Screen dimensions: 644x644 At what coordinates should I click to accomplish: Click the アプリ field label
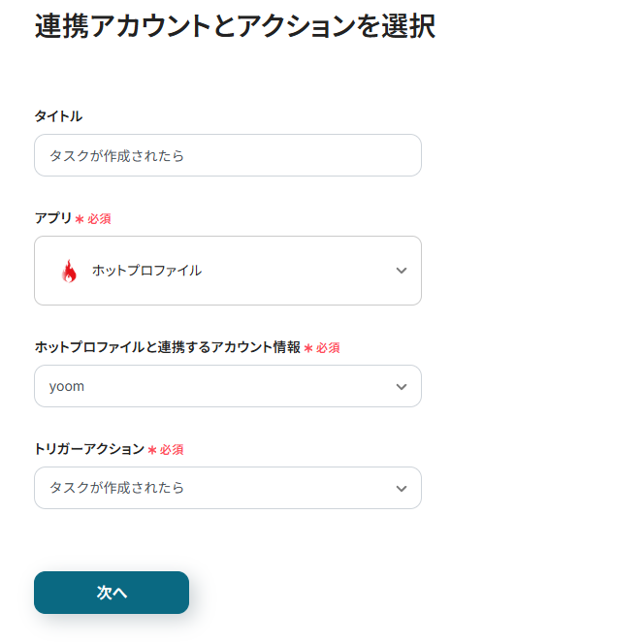[x=53, y=218]
